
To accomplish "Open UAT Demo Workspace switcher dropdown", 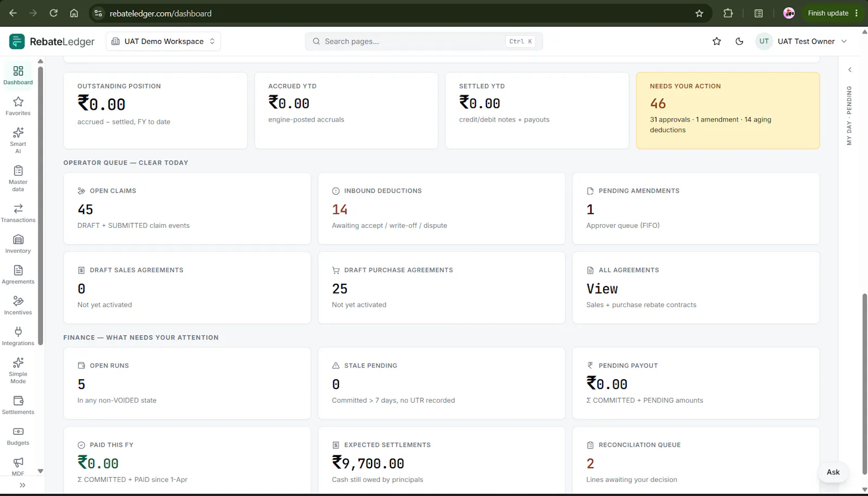I will click(x=163, y=41).
